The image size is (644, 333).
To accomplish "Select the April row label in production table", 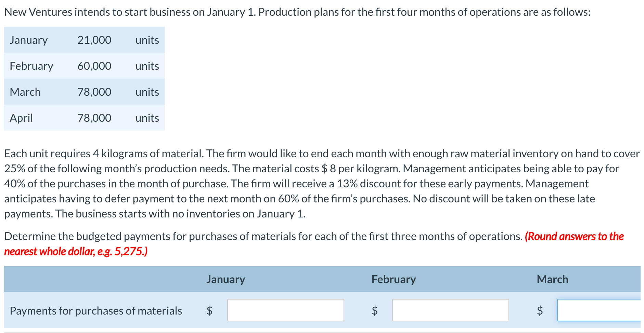I will pos(21,118).
